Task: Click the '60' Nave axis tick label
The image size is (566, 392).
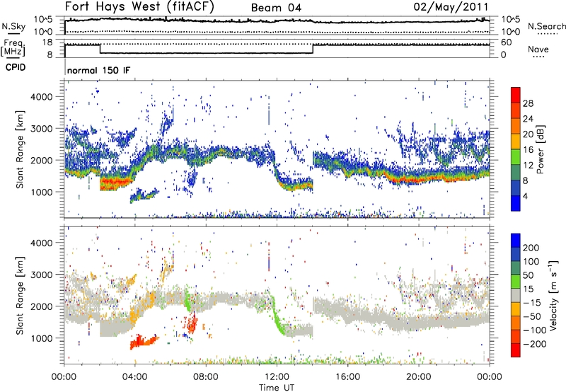Action: [506, 42]
